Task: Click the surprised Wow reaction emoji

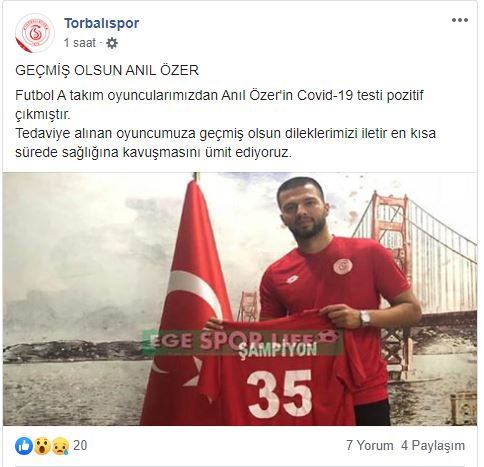Action: (42, 446)
